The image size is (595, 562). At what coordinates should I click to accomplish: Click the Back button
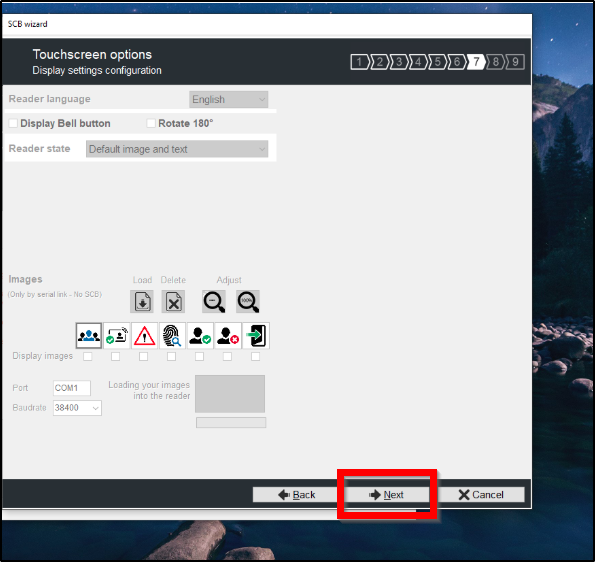[296, 495]
